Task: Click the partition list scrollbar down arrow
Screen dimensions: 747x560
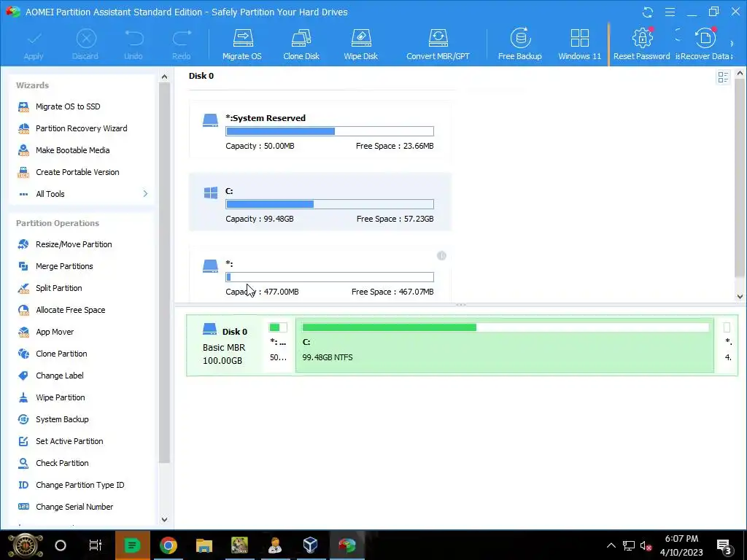Action: click(x=740, y=296)
